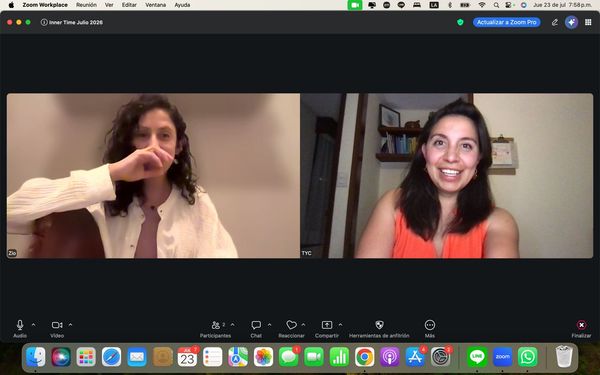600x375 pixels.
Task: Open Reaccionar heart icon
Action: click(292, 325)
